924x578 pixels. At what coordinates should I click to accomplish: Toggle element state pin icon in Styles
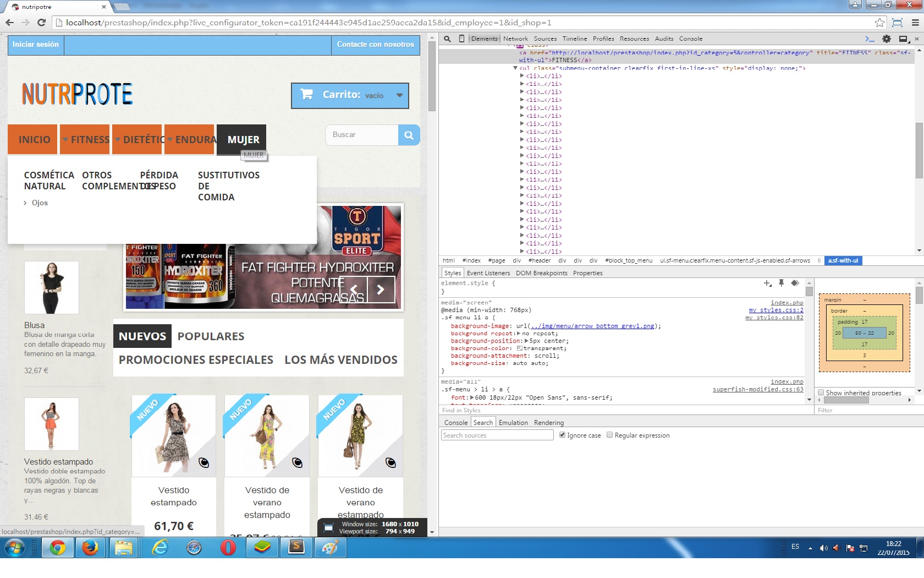point(781,283)
